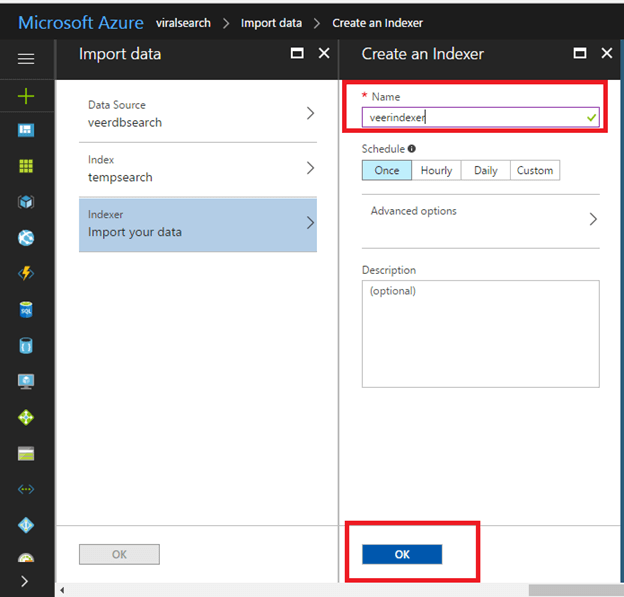Expand Advanced options
This screenshot has height=597, width=624.
[x=481, y=219]
